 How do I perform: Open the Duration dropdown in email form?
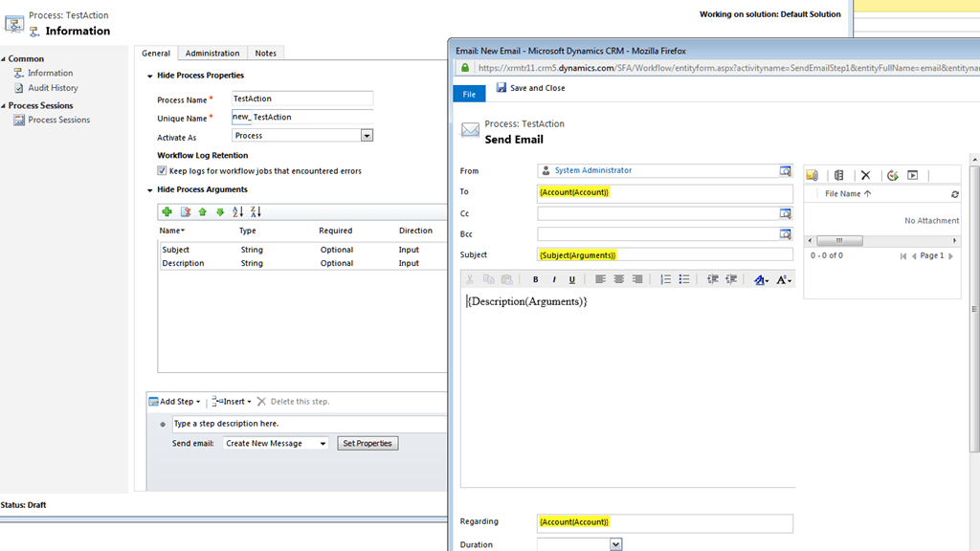(615, 544)
